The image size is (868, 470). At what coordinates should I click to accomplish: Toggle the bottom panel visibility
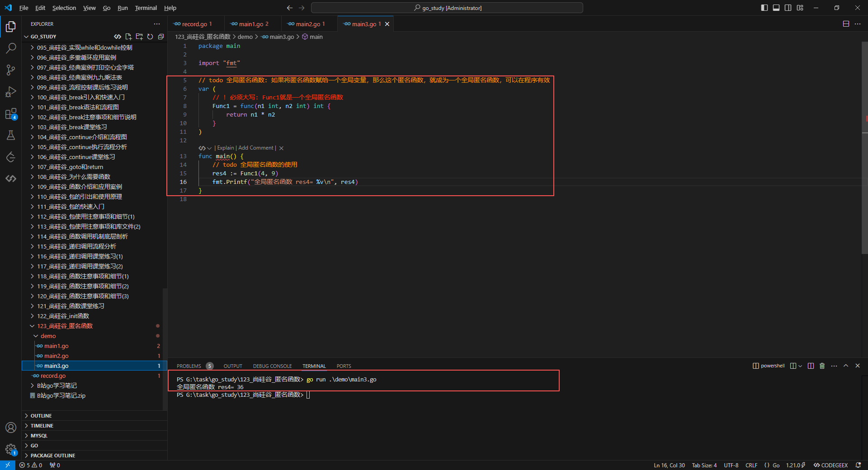pos(776,8)
